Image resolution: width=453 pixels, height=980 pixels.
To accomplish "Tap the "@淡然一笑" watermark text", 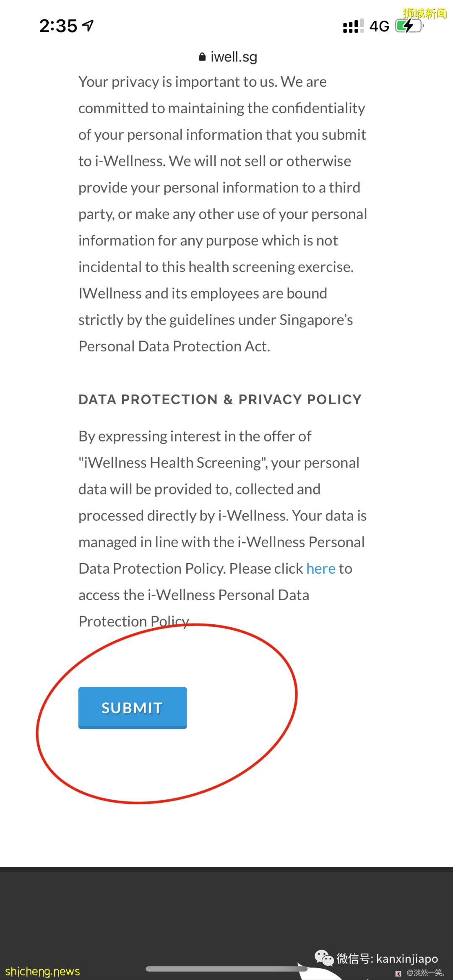I will pyautogui.click(x=425, y=973).
